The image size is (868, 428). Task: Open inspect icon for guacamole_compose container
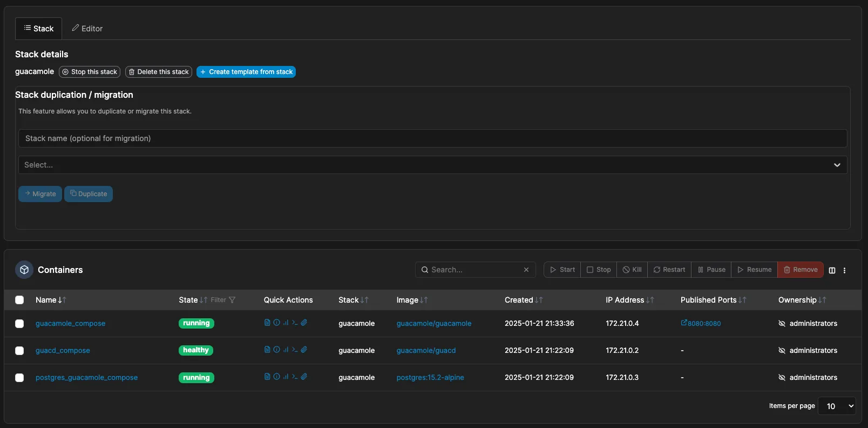pos(276,323)
